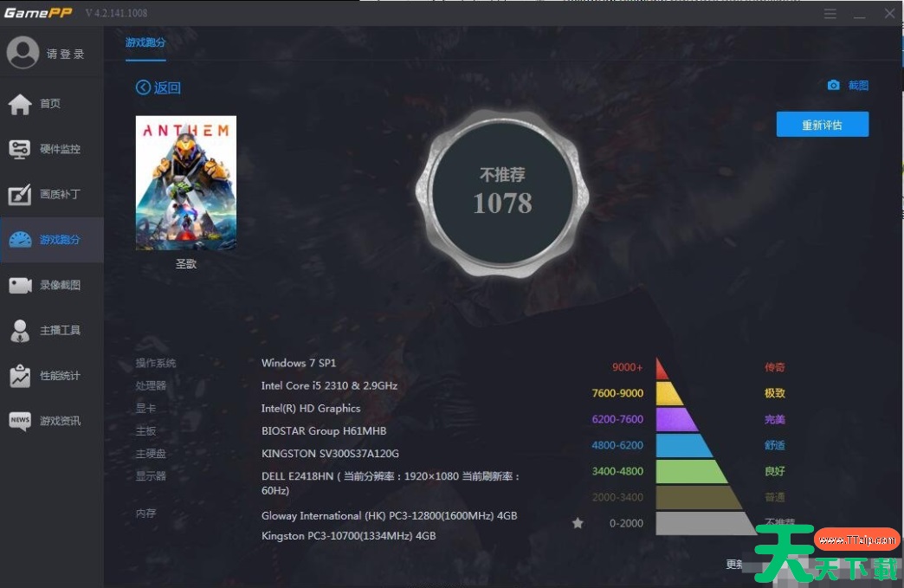Close the GamePP window
904x588 pixels.
(889, 13)
